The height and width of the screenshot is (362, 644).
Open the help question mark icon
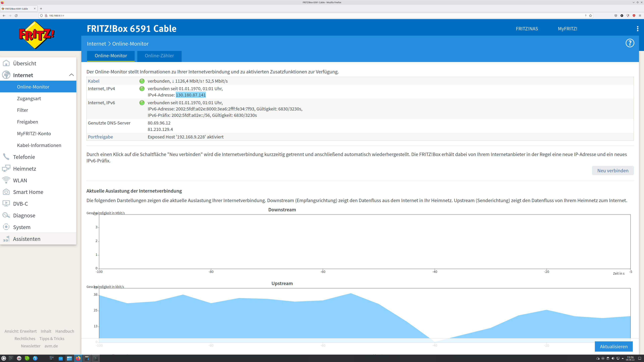630,43
